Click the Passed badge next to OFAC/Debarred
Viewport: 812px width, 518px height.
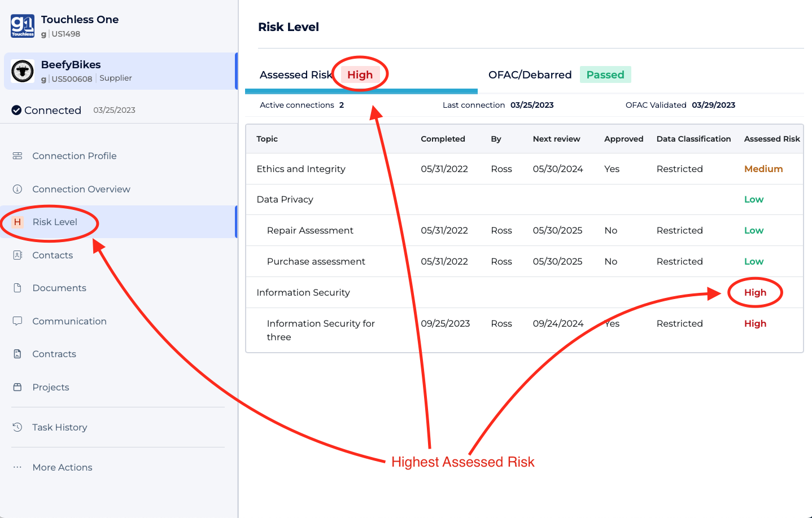tap(605, 74)
